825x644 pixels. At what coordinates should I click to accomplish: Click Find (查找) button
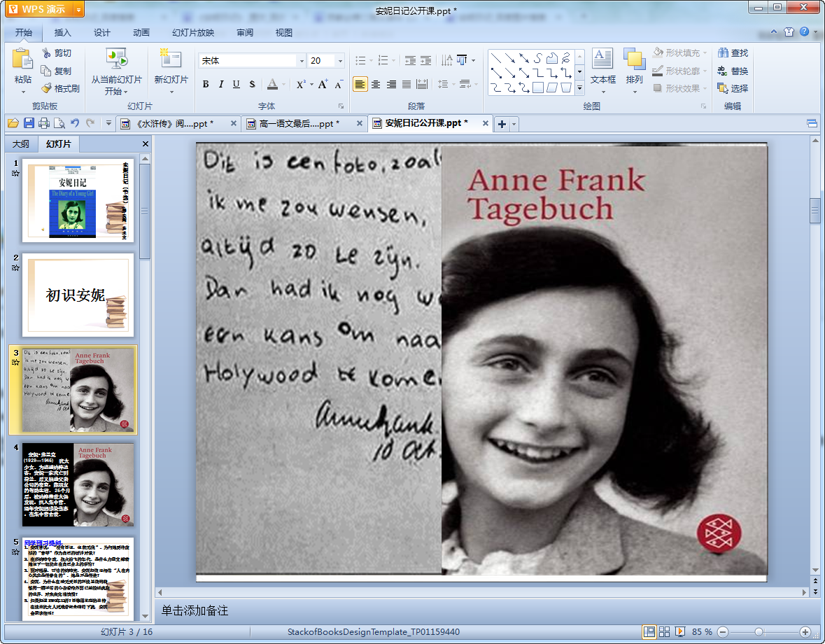[733, 52]
